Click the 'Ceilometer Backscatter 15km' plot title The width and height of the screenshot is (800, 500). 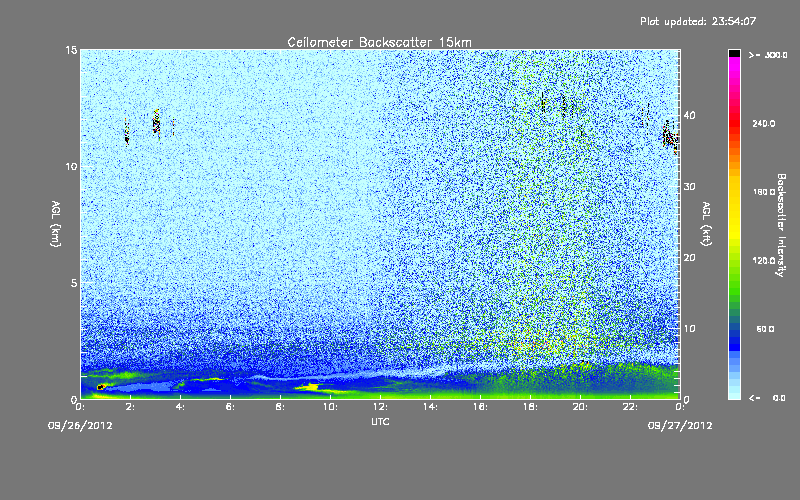point(379,42)
